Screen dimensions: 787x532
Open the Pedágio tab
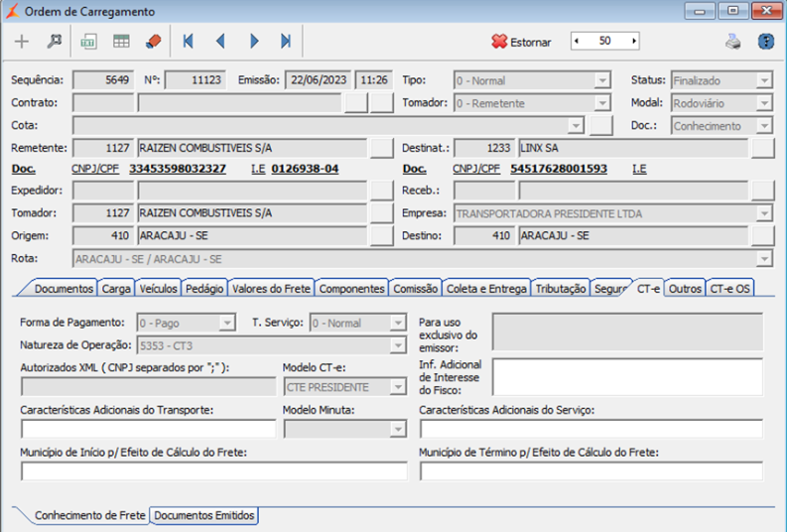click(x=204, y=289)
